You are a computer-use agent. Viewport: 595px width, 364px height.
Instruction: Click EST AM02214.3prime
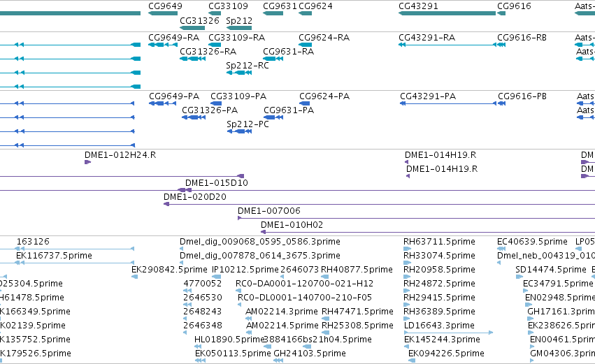click(x=282, y=312)
